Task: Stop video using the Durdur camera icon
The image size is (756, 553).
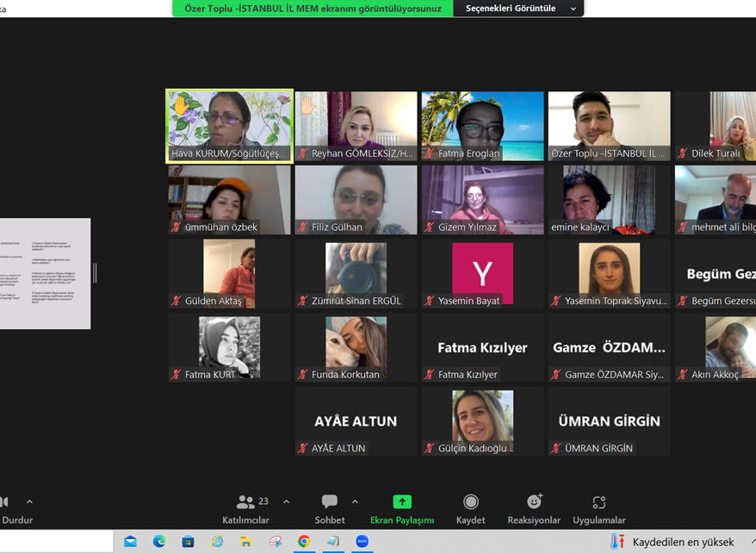Action: pos(4,502)
